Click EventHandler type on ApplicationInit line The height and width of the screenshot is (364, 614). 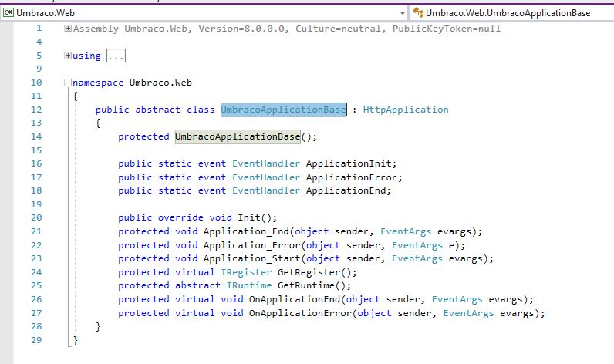click(266, 163)
